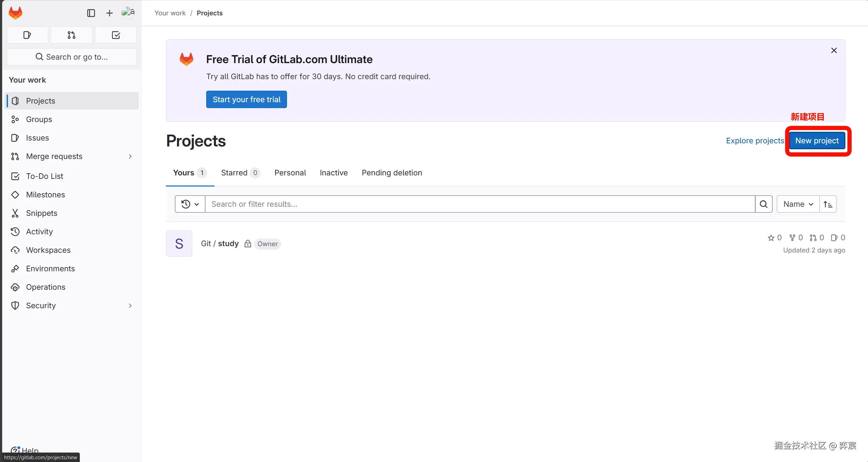Open merge requests shortcut icon
Image resolution: width=868 pixels, height=462 pixels.
coord(71,35)
